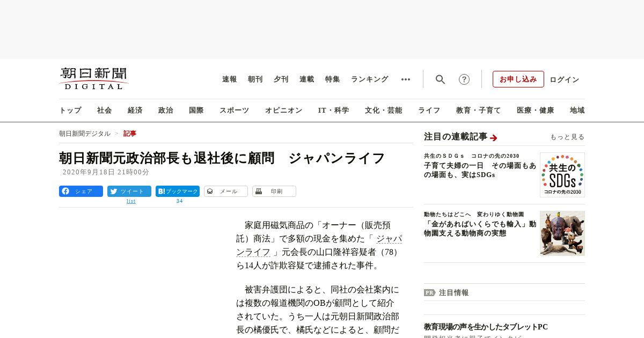The height and width of the screenshot is (338, 644).
Task: Share article with Facebook シェア button
Action: click(81, 192)
